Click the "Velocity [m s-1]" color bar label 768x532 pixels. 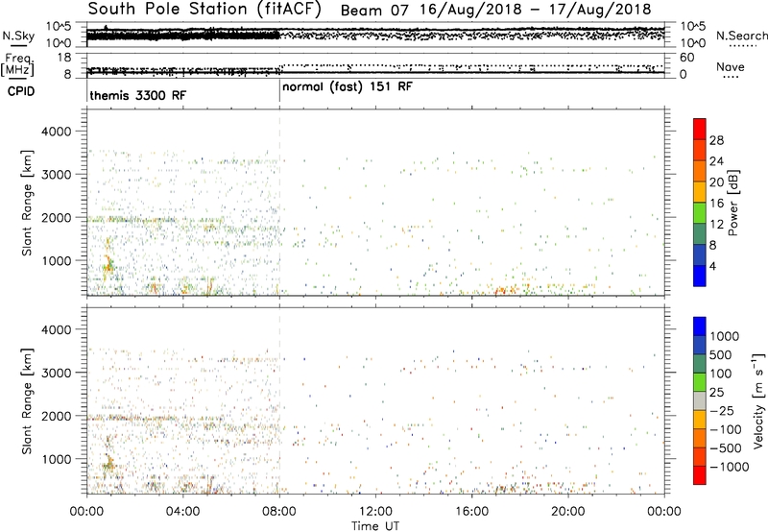pyautogui.click(x=758, y=400)
